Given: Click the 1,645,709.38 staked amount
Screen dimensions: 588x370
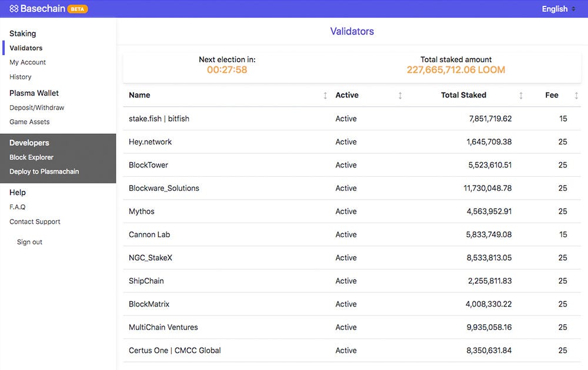Looking at the screenshot, I should (489, 142).
